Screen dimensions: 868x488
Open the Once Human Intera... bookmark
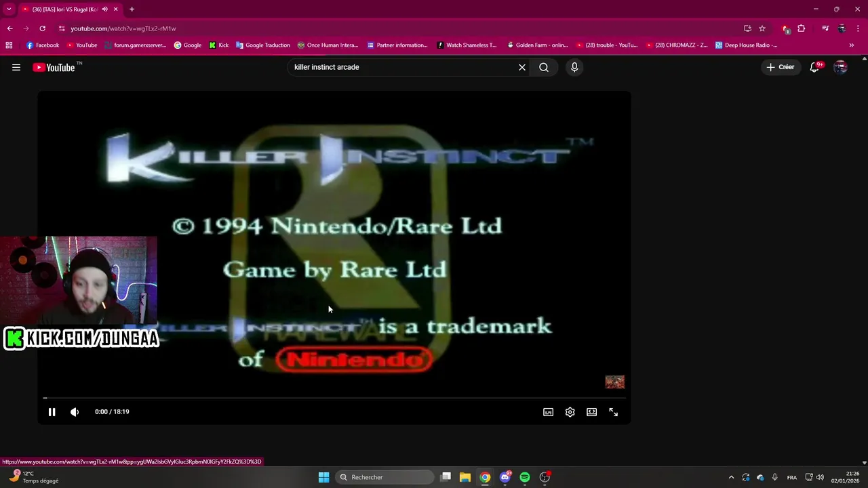click(328, 45)
